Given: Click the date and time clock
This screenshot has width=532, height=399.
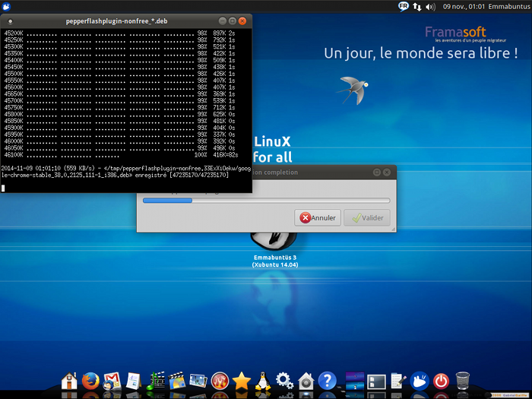Looking at the screenshot, I should [463, 6].
